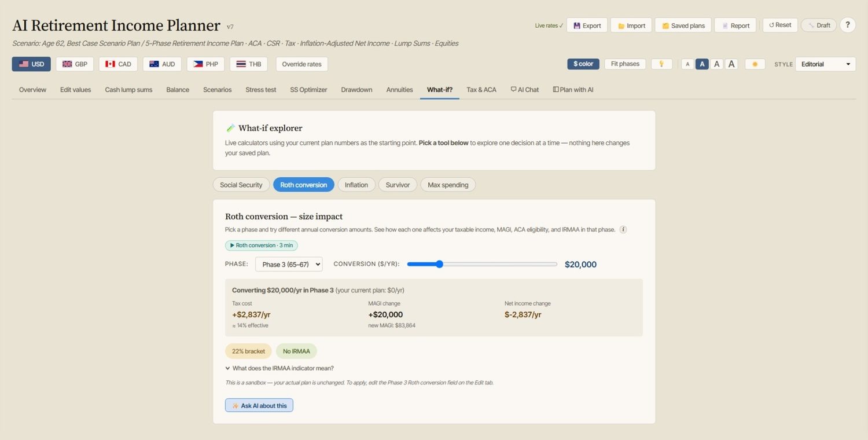Click the new MAGI: $83,864 text
This screenshot has height=440, width=868.
pos(392,325)
